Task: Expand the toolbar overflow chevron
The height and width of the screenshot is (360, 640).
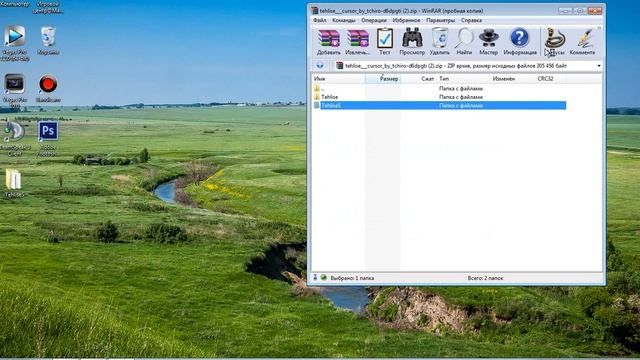Action: 599,28
